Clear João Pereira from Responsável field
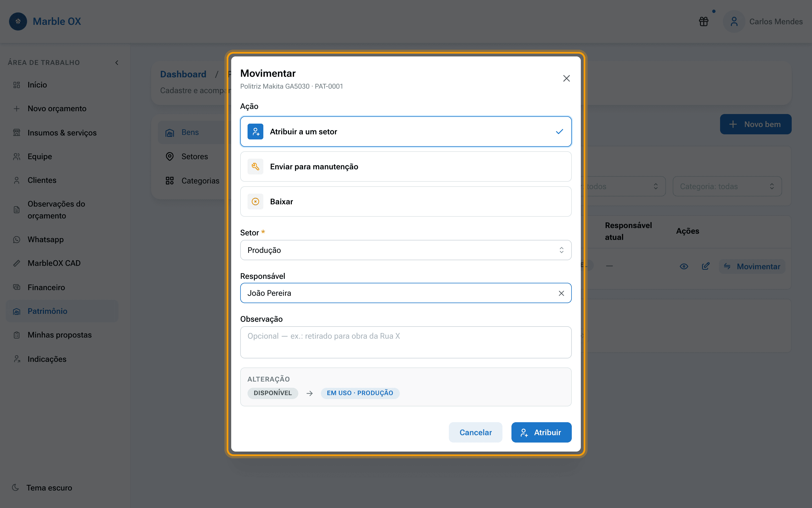Screen dimensions: 812x508 [561, 293]
